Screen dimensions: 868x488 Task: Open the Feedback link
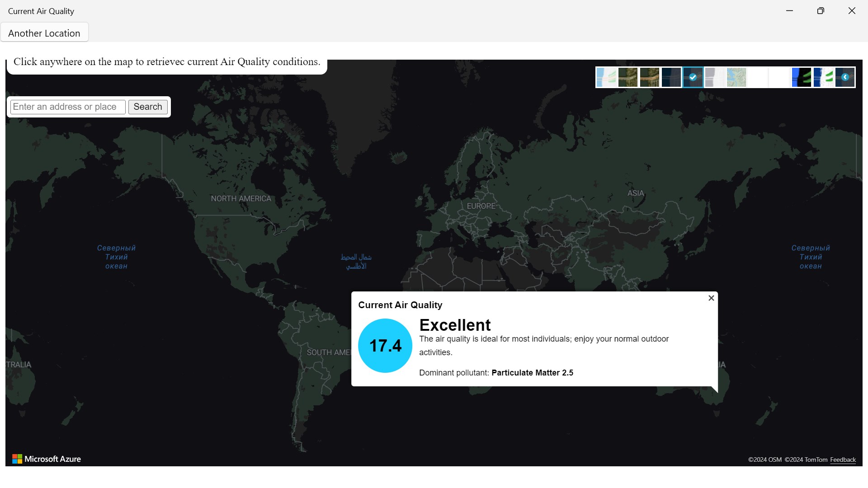pos(843,460)
